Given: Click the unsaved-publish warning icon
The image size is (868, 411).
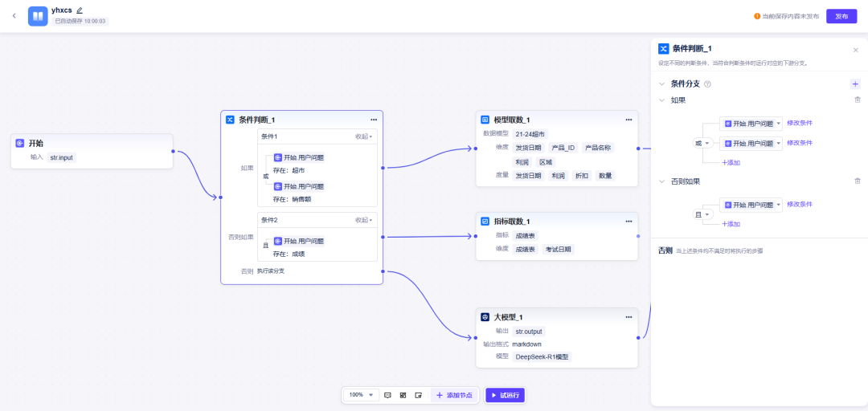Looking at the screenshot, I should click(x=757, y=16).
